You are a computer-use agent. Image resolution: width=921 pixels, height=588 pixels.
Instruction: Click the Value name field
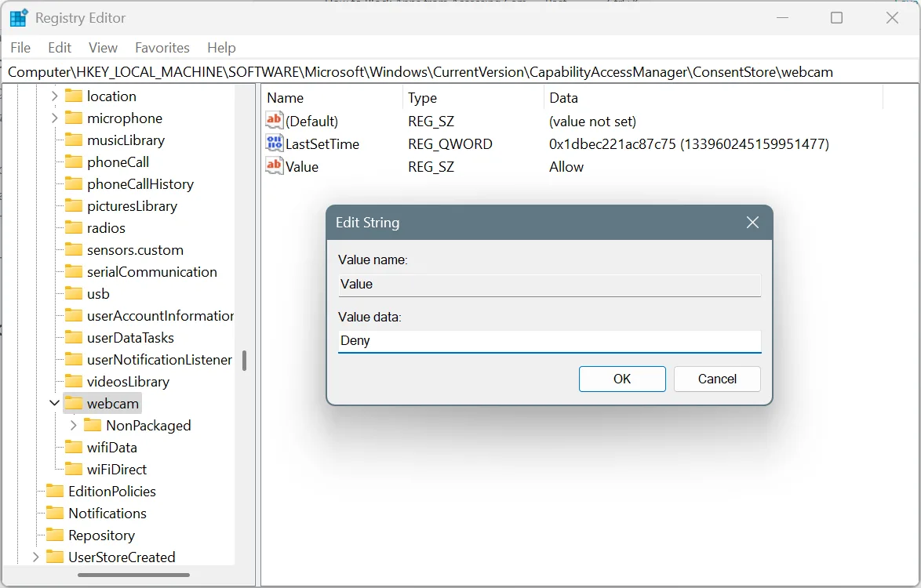click(x=550, y=285)
